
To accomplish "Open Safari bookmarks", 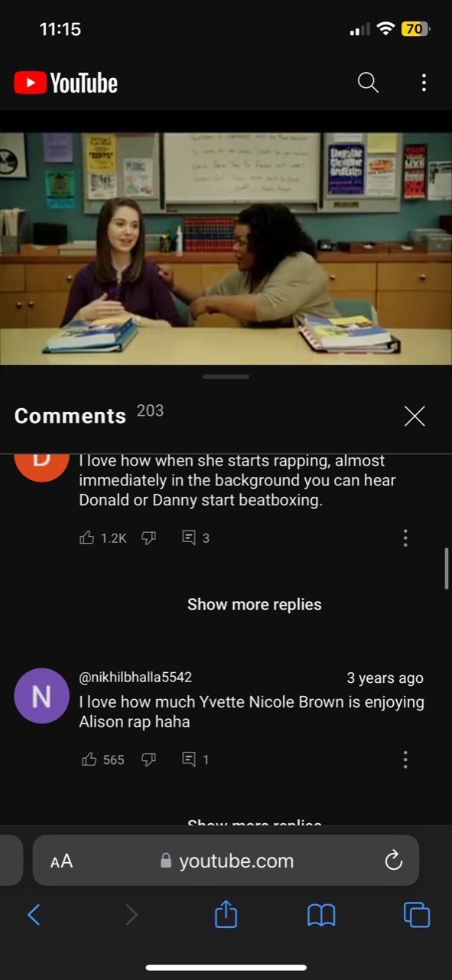I will pyautogui.click(x=321, y=915).
